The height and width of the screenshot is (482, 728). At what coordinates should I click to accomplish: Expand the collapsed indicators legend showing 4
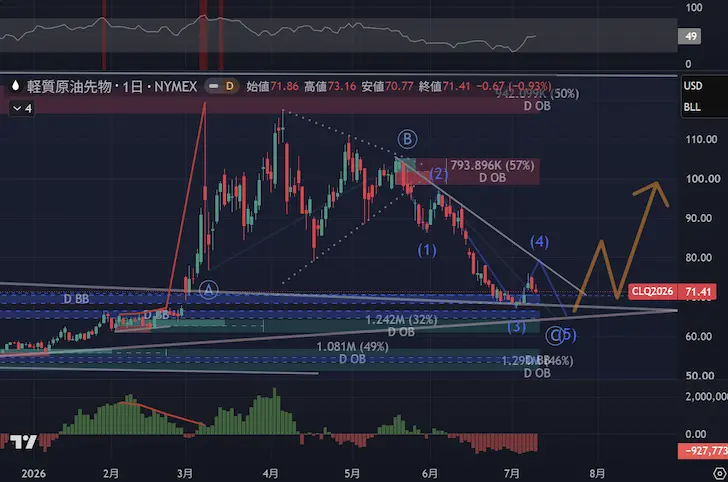pos(22,109)
